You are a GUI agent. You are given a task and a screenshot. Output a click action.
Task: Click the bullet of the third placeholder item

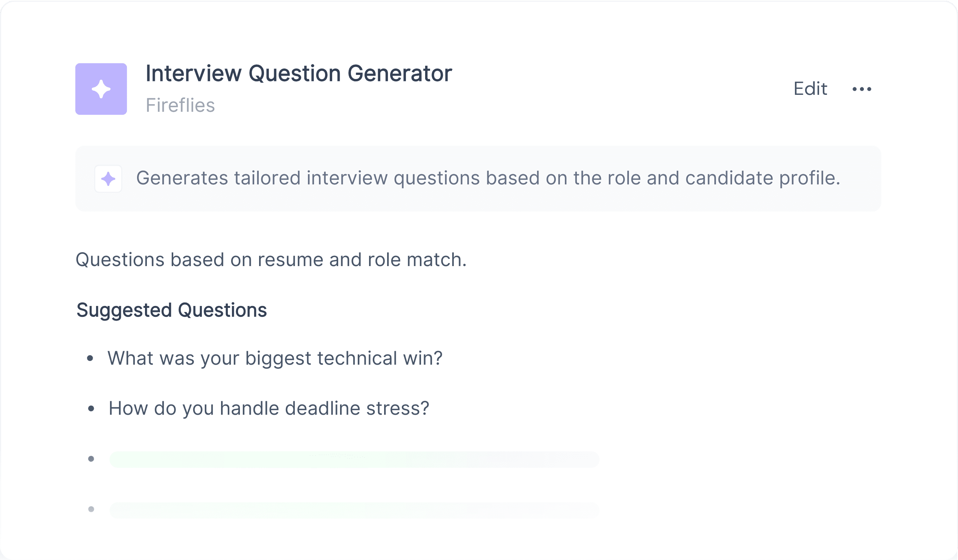coord(91,459)
